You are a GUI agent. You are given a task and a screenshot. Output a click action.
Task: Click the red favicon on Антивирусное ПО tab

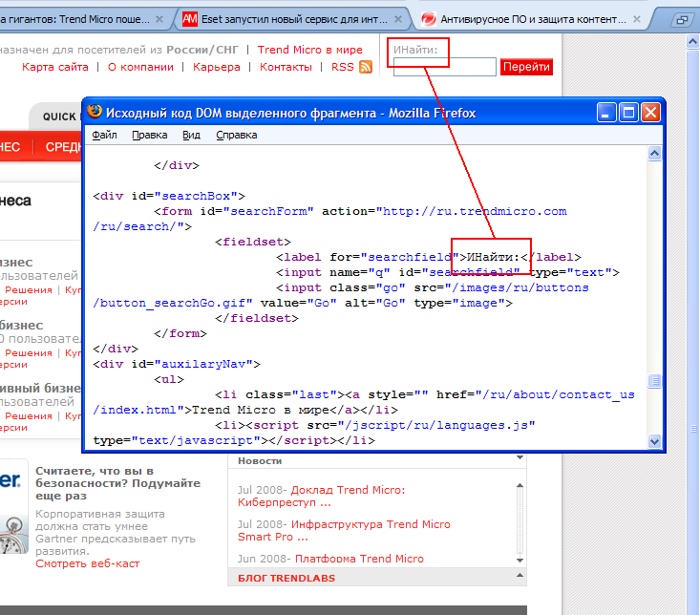pos(429,19)
